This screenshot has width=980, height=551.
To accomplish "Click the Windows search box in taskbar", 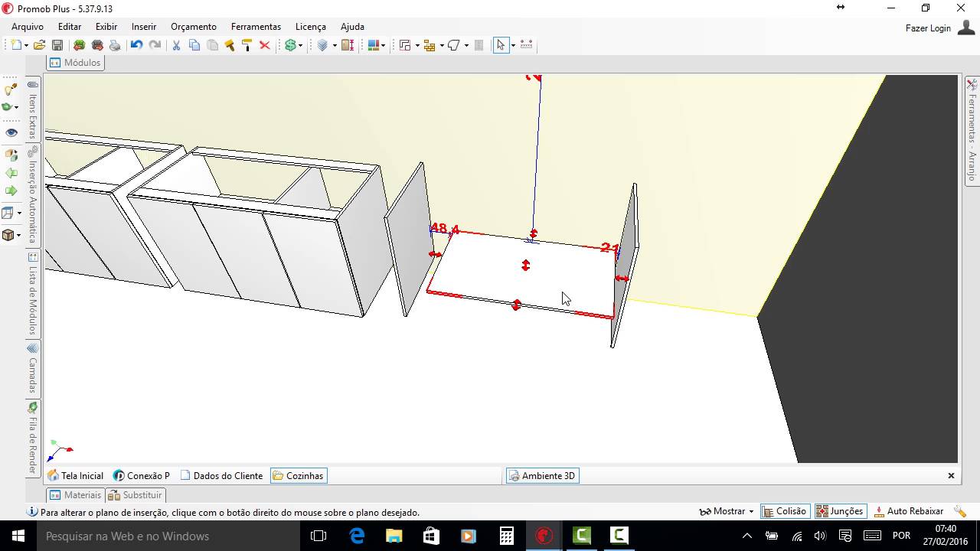I will tap(168, 536).
